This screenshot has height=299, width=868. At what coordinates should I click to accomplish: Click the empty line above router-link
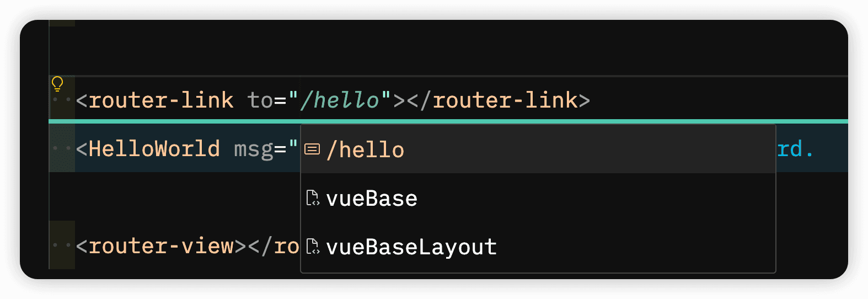(441, 50)
